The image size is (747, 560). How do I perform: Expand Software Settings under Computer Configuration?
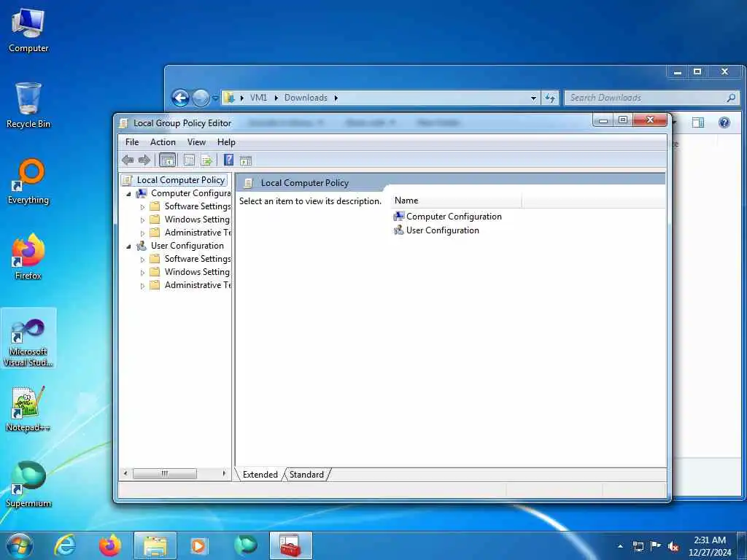142,207
